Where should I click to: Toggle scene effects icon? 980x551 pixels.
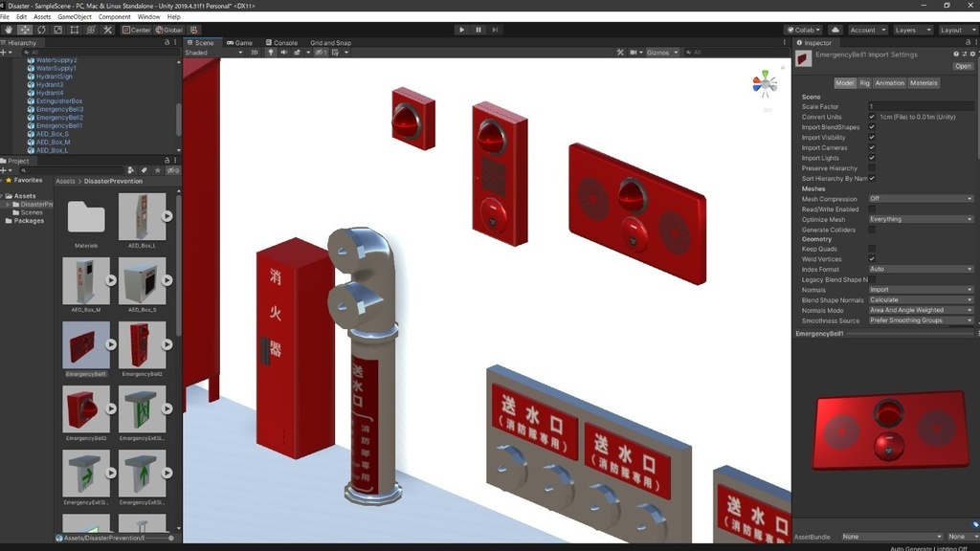298,53
